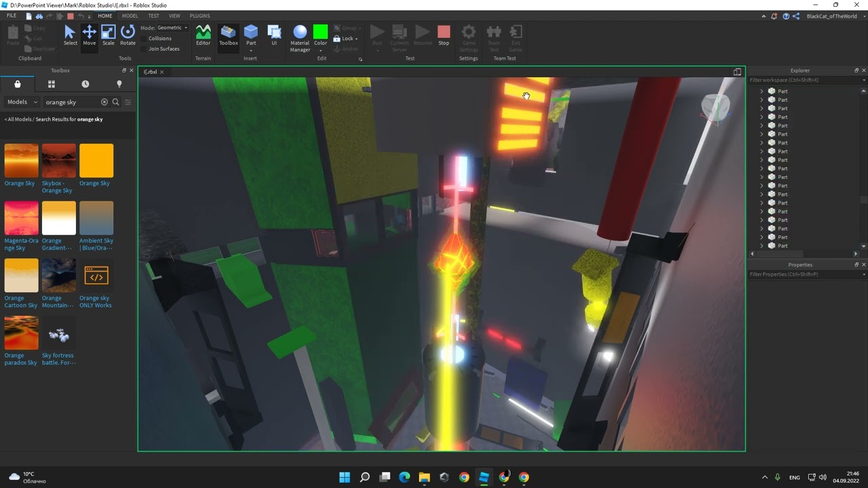Open the UI insert tool

pos(274,35)
